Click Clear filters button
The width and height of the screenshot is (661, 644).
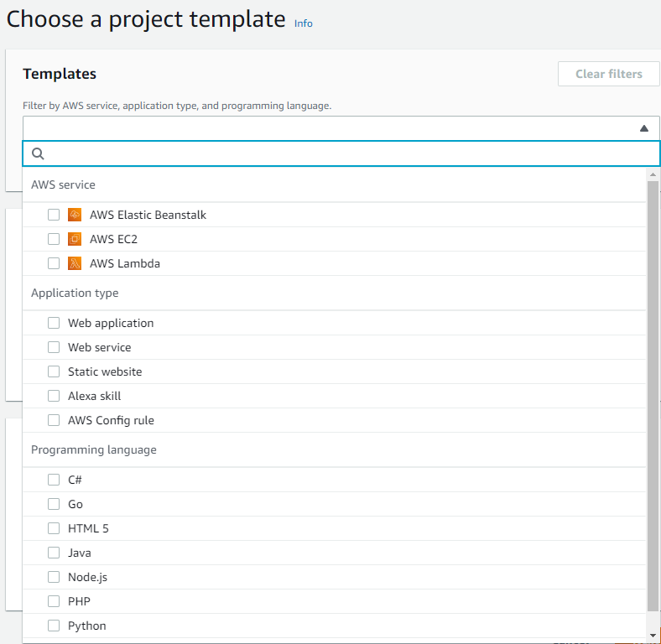pyautogui.click(x=608, y=74)
